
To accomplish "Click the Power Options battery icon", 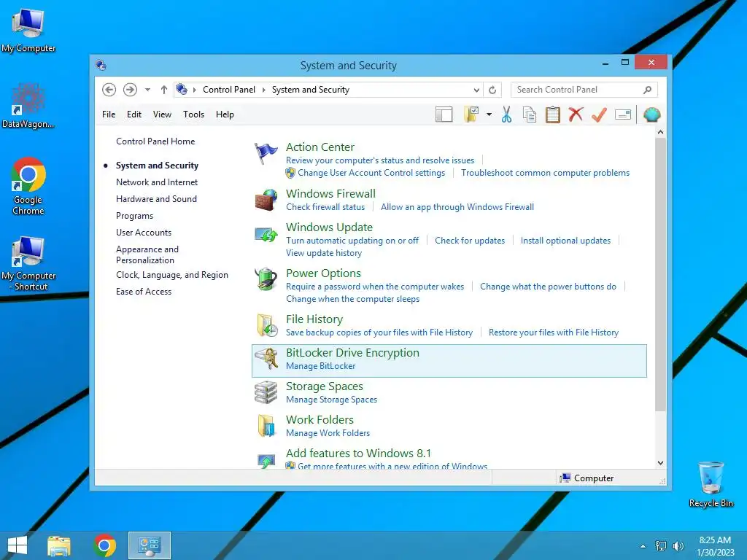I will [266, 279].
